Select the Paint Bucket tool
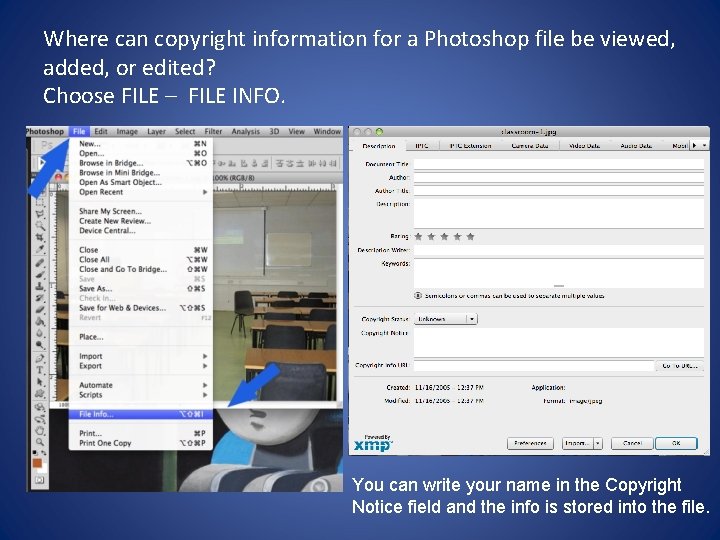This screenshot has height=540, width=720. [40, 321]
